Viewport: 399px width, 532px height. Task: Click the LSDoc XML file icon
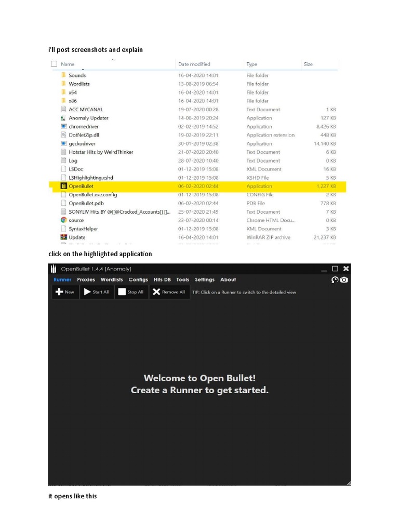point(63,169)
